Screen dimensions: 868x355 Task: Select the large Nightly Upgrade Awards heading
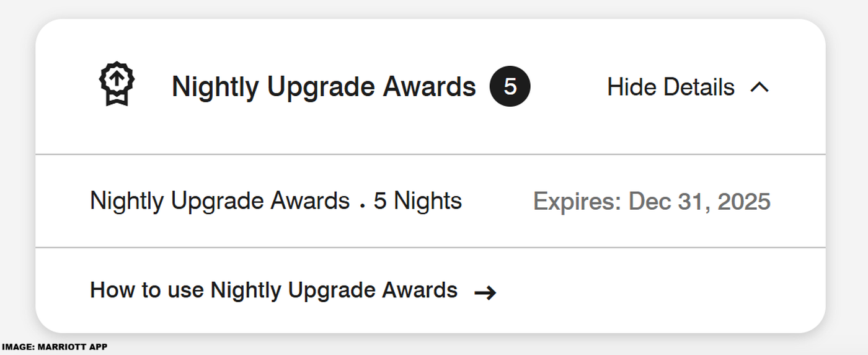(324, 87)
